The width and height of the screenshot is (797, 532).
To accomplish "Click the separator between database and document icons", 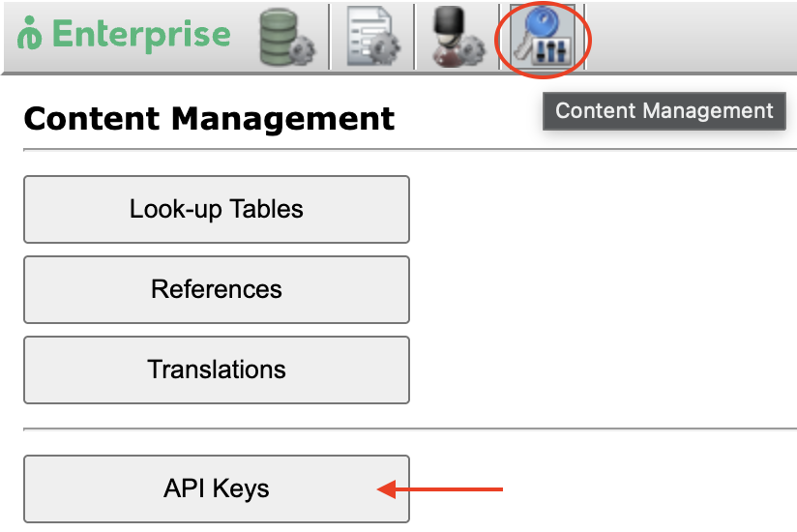I will tap(330, 37).
